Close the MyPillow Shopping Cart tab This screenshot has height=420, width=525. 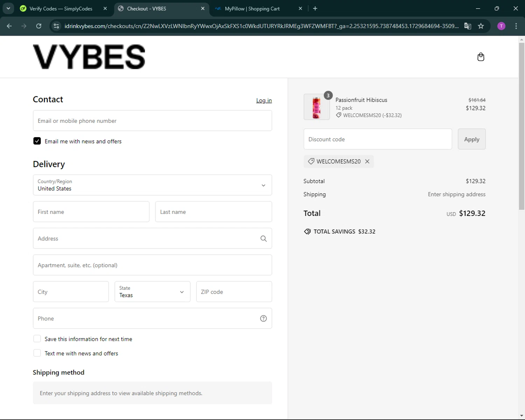click(300, 8)
